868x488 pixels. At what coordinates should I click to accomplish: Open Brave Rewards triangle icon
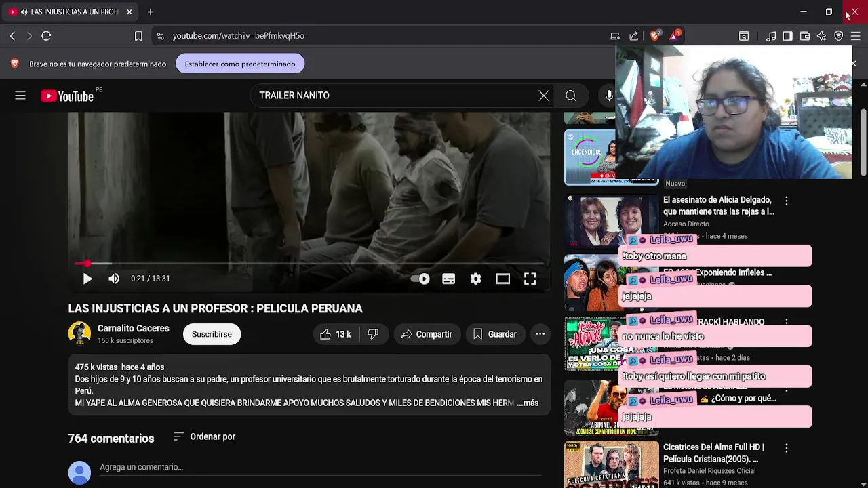point(675,36)
